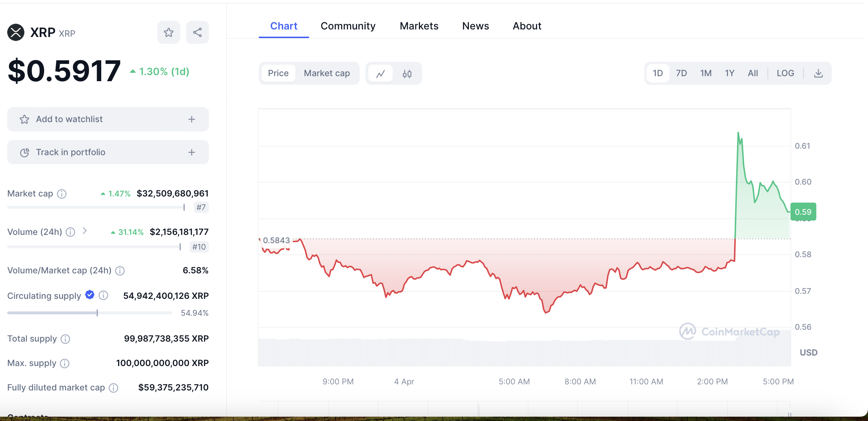Viewport: 868px width, 421px height.
Task: Click the share icon button
Action: [197, 32]
